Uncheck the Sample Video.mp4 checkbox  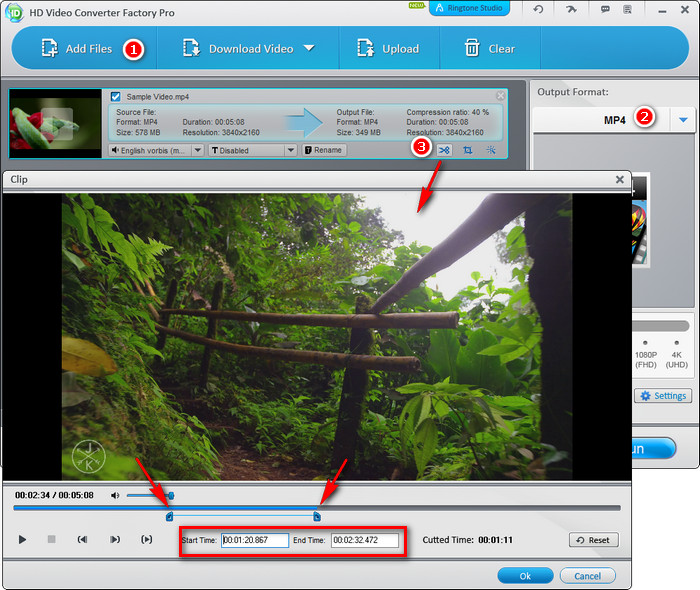coord(116,96)
